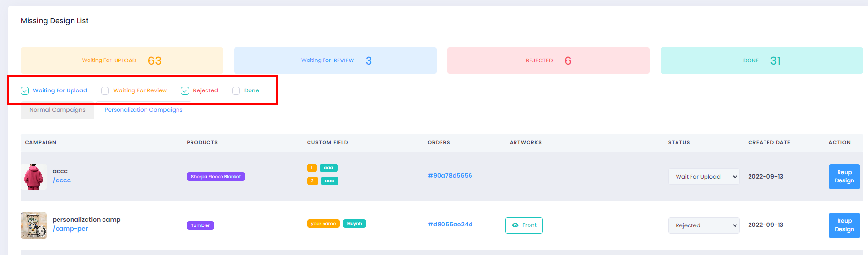
Task: Click the 'your name' custom field tag
Action: click(324, 224)
